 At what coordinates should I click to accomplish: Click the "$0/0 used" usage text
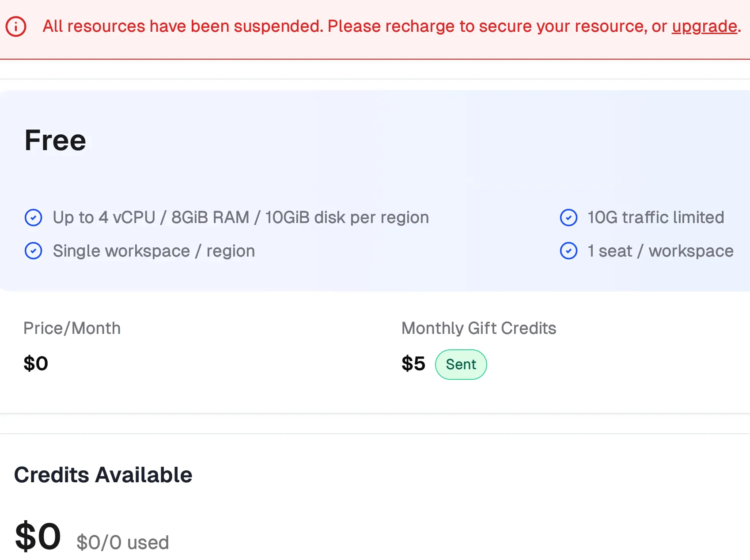pyautogui.click(x=123, y=542)
